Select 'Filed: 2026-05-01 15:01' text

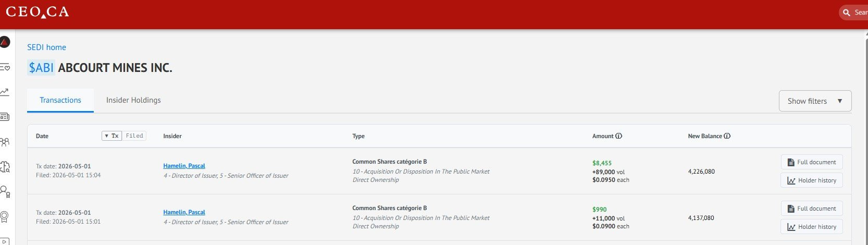(68, 222)
